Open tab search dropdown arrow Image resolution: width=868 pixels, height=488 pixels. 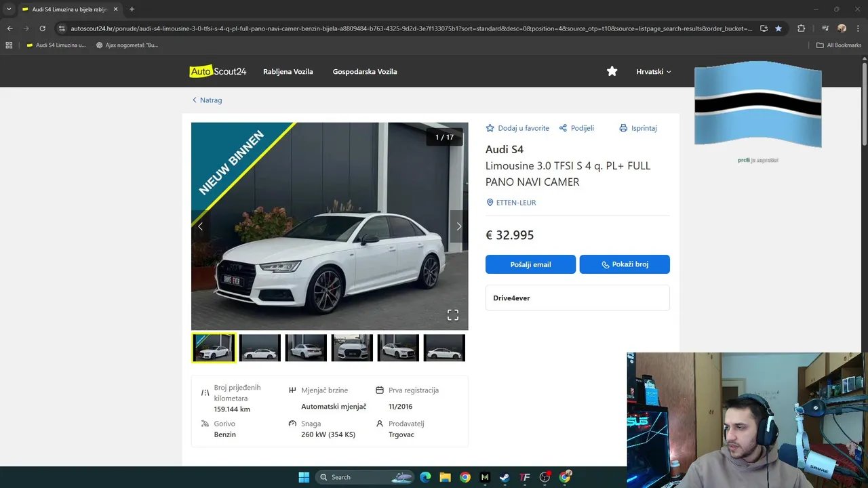click(x=9, y=9)
